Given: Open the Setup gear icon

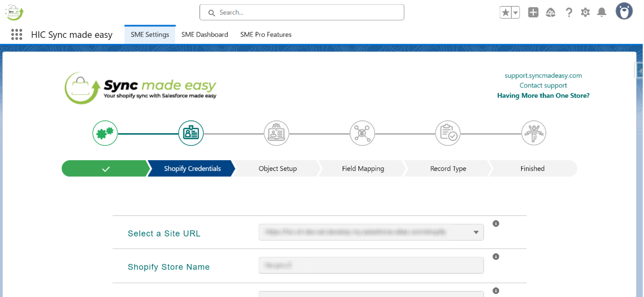Looking at the screenshot, I should [x=585, y=13].
